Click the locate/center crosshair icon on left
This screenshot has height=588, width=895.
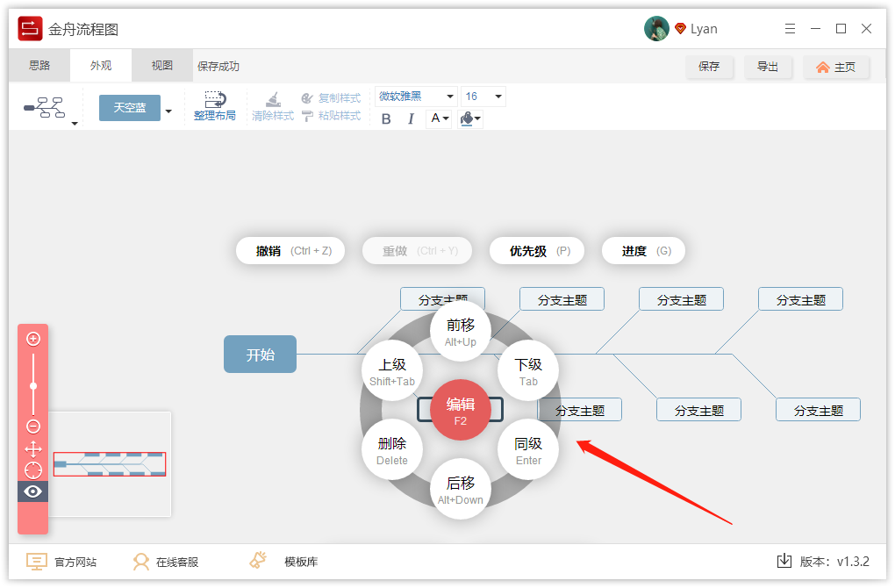point(32,470)
